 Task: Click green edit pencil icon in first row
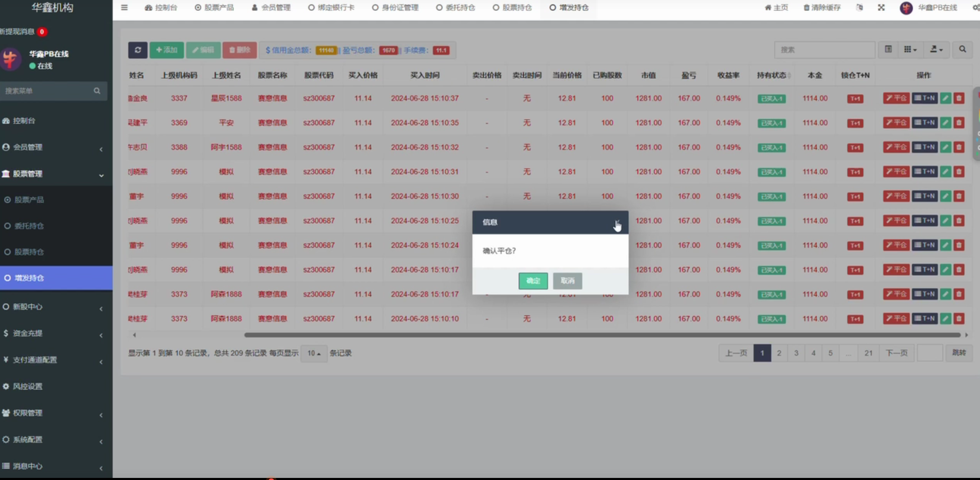pyautogui.click(x=945, y=98)
